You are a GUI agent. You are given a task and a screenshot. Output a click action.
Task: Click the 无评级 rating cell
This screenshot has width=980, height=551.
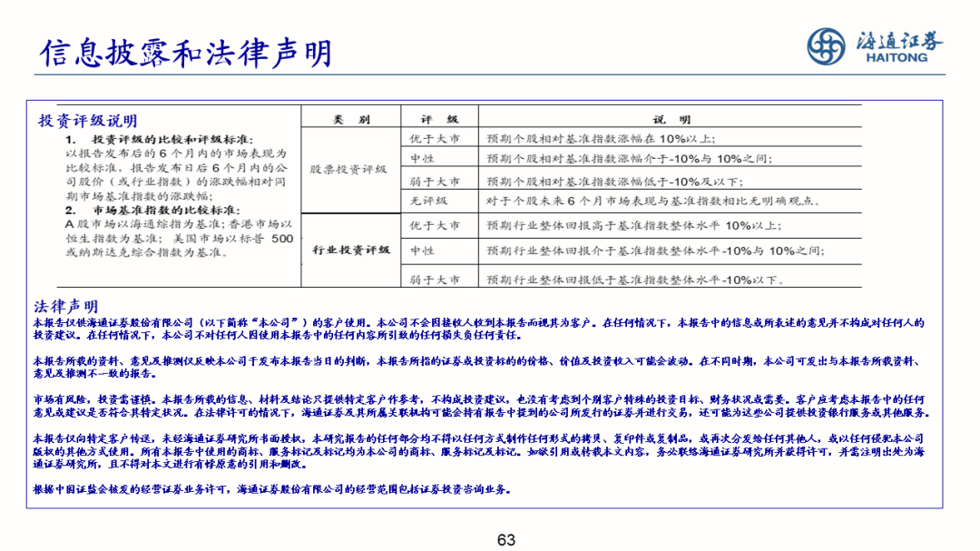pyautogui.click(x=428, y=201)
